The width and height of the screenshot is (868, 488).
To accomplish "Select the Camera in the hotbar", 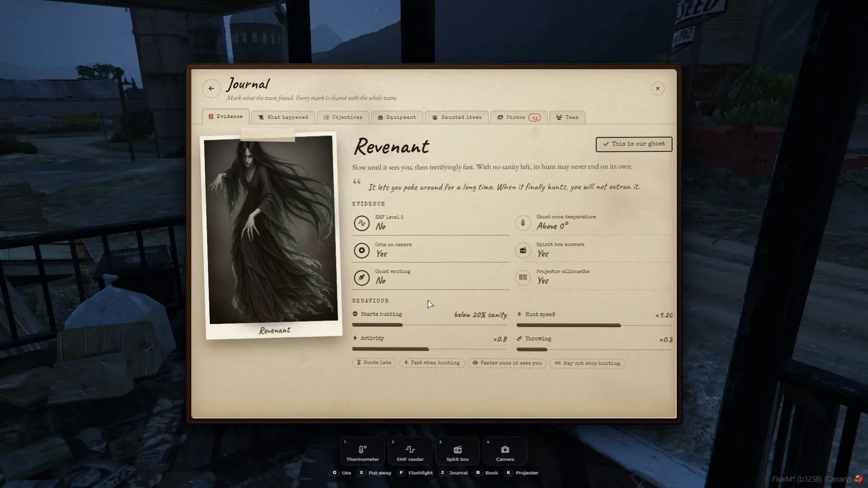I will coord(505,451).
